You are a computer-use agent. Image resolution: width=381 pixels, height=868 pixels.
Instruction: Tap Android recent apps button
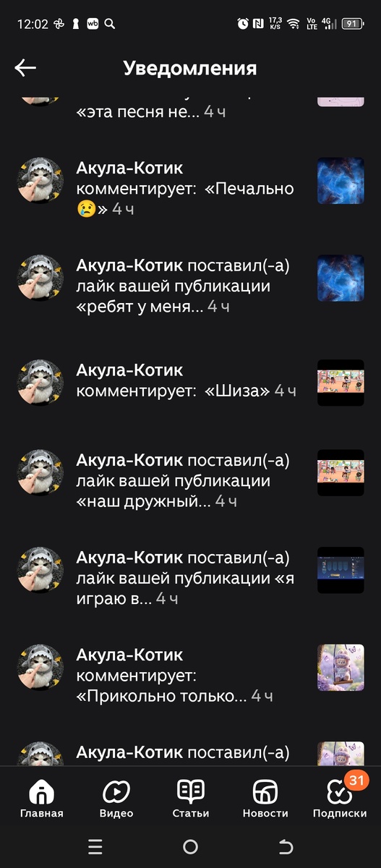(95, 847)
